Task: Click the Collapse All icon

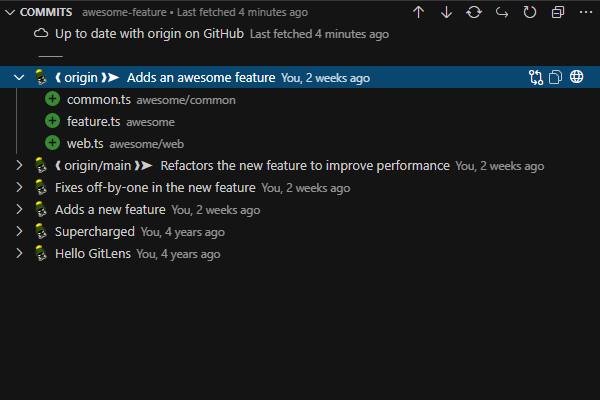Action: 558,12
